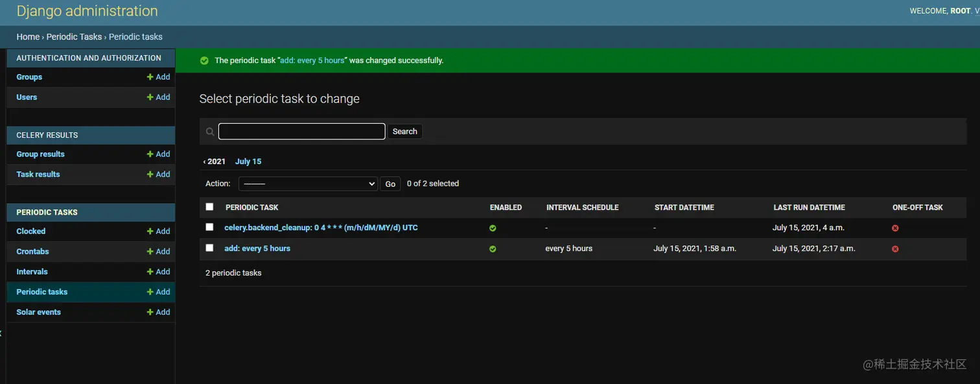The height and width of the screenshot is (384, 980).
Task: Add a Group result entry
Action: (x=158, y=154)
